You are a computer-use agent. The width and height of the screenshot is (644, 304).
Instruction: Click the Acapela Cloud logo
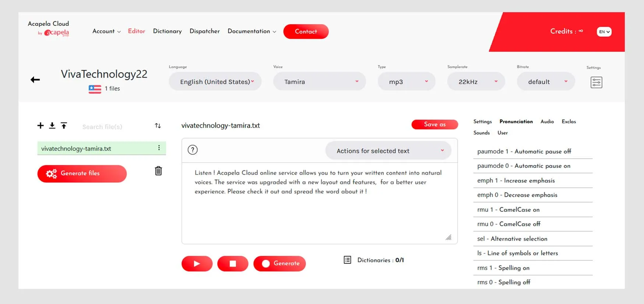[x=49, y=28]
